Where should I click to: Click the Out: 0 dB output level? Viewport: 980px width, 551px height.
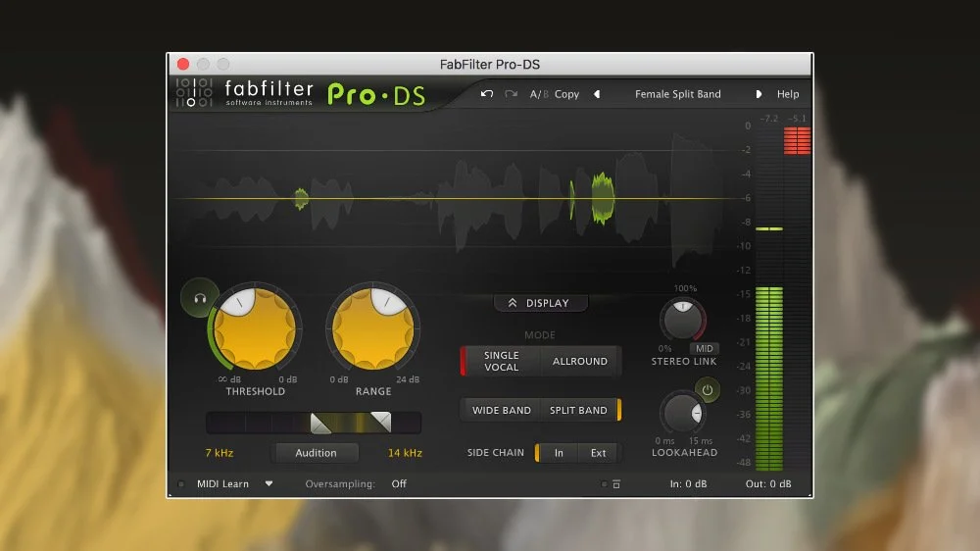[768, 484]
